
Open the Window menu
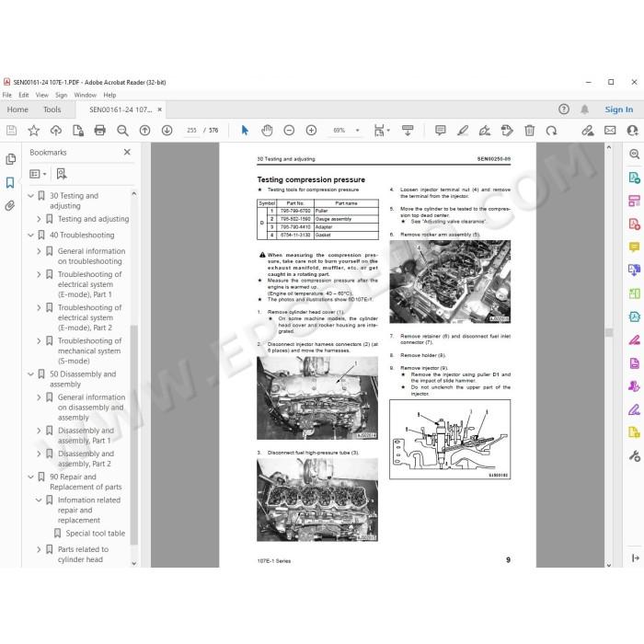coord(85,95)
